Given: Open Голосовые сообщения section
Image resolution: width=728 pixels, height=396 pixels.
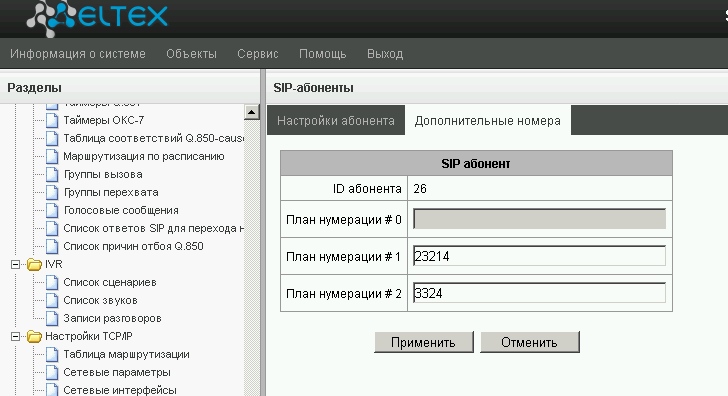Looking at the screenshot, I should [121, 210].
